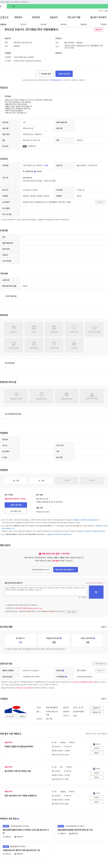This screenshot has height=868, width=108.
Task: Jump to the 우대사항 section tab
Action: pyautogui.click(x=43, y=25)
